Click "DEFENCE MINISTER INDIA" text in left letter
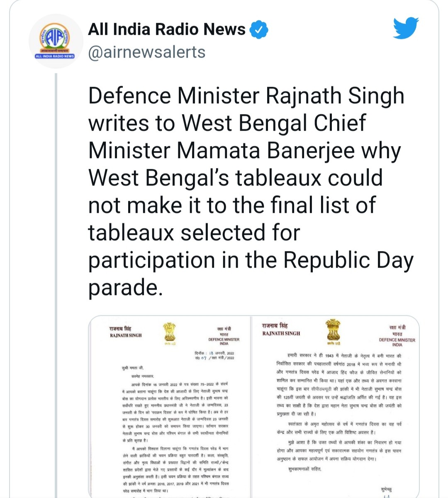The image size is (448, 498). (224, 341)
